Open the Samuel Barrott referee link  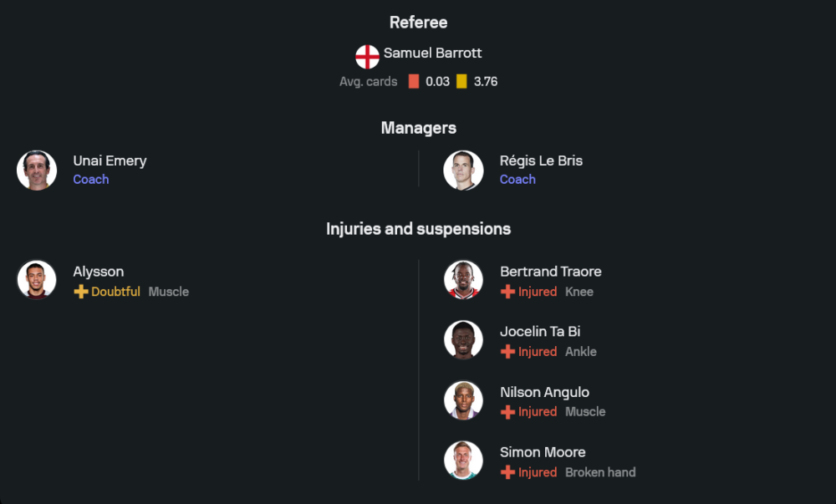pyautogui.click(x=432, y=53)
